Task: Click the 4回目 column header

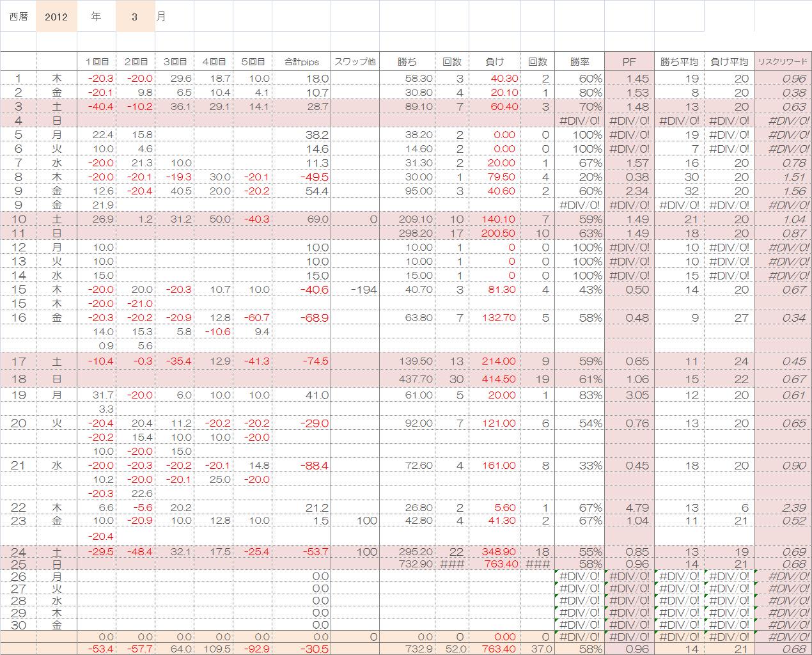Action: click(x=214, y=62)
